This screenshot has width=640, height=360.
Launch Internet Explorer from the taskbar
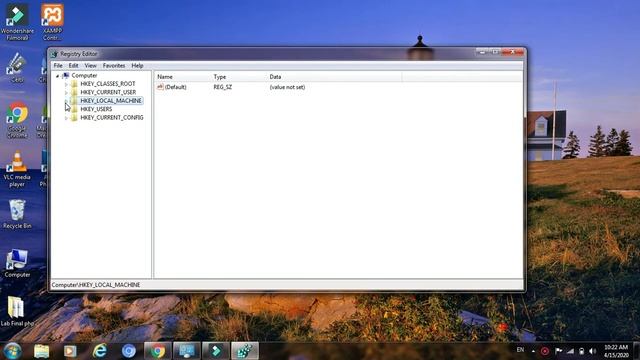point(100,351)
